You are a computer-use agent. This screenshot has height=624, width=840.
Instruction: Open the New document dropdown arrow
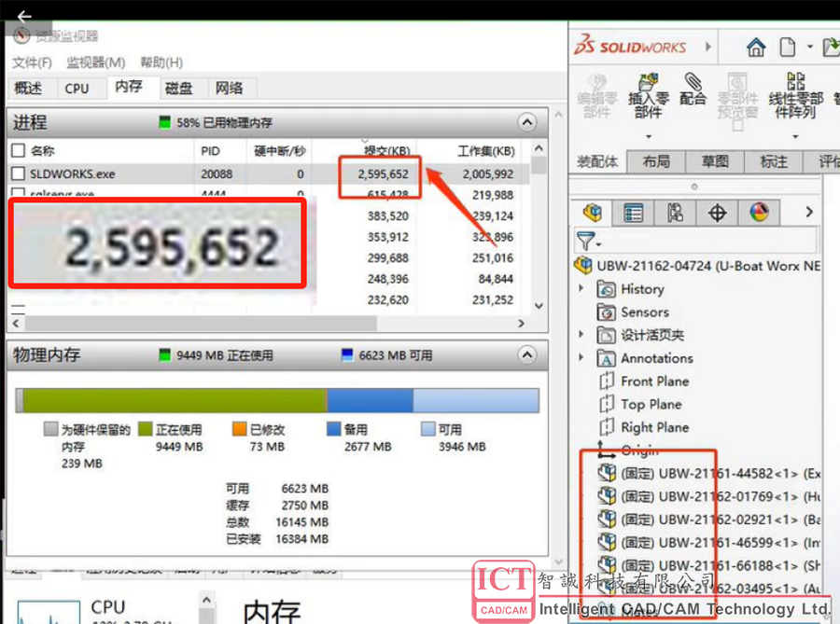[x=809, y=47]
